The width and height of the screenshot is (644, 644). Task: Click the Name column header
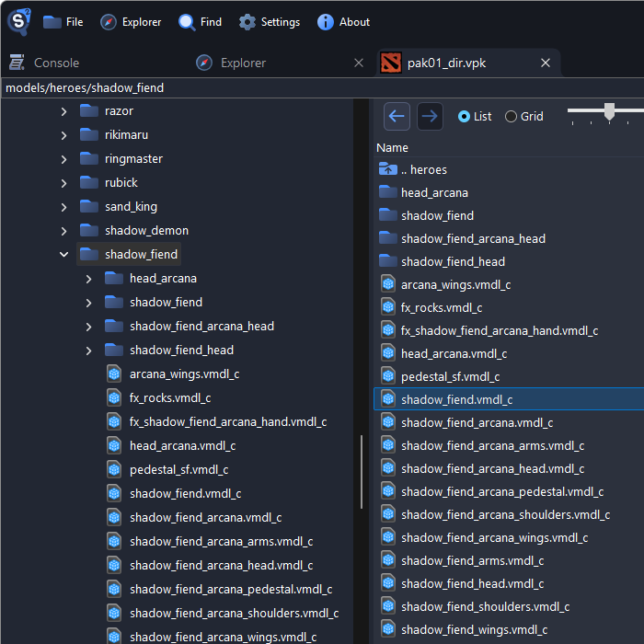pos(392,148)
